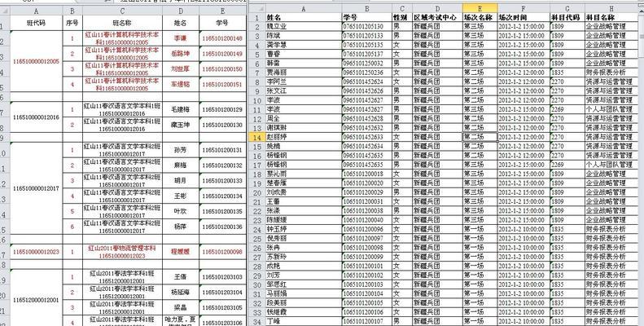Click the 场次名称 header cell
Viewport: 644px width, 326px height.
(480, 18)
